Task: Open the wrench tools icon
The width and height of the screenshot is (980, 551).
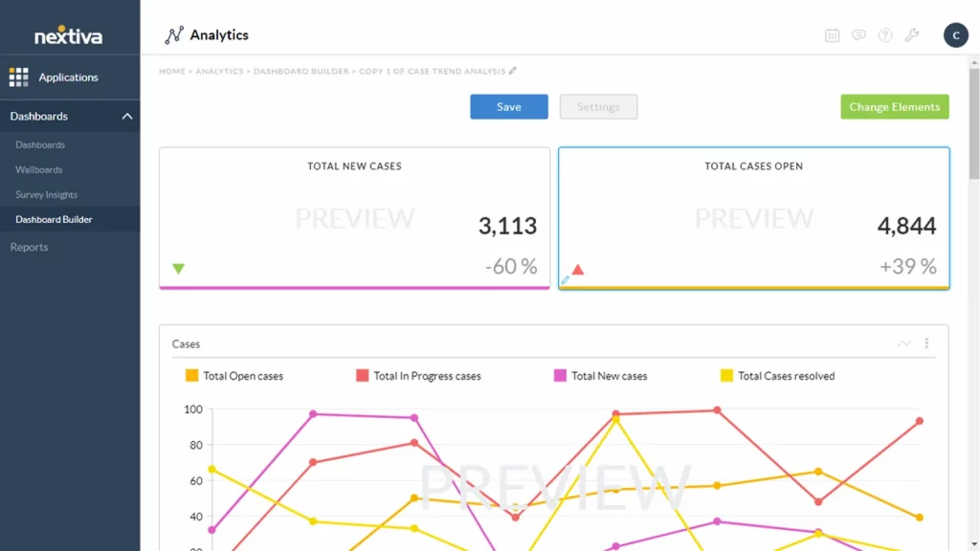Action: [x=912, y=35]
